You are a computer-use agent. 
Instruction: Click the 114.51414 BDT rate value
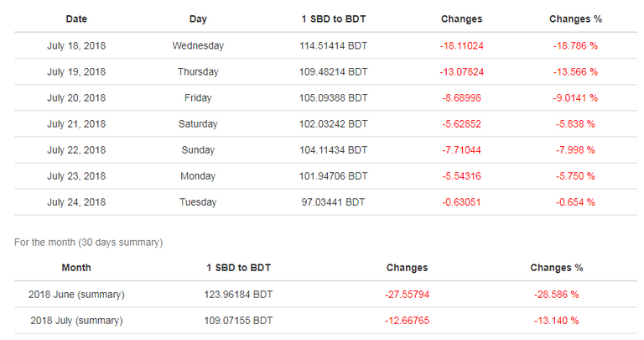pyautogui.click(x=334, y=45)
